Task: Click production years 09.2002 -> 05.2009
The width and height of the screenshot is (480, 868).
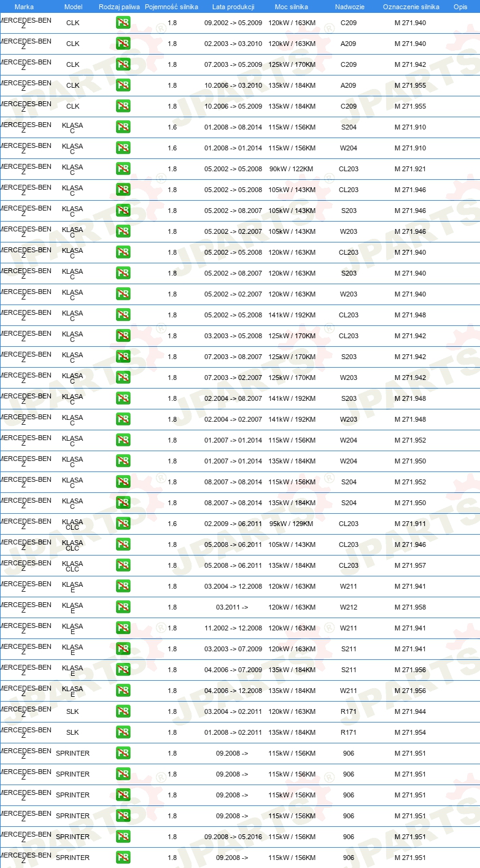Action: pos(233,23)
